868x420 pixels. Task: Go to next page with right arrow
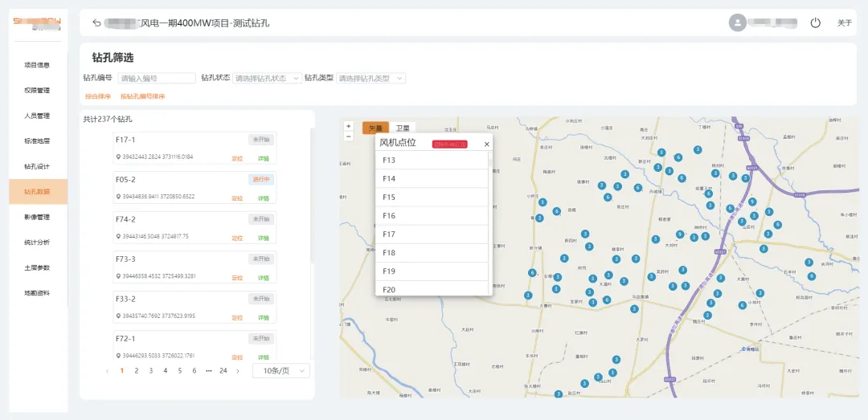pyautogui.click(x=238, y=371)
